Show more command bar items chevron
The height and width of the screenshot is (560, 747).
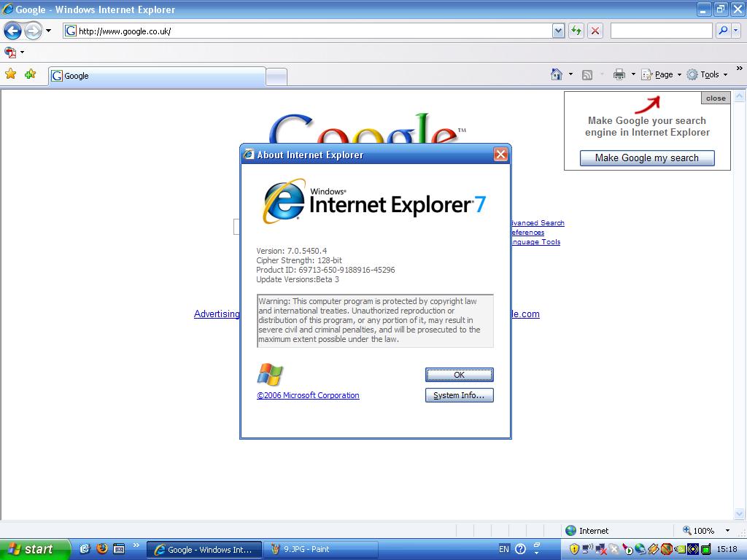[x=740, y=69]
